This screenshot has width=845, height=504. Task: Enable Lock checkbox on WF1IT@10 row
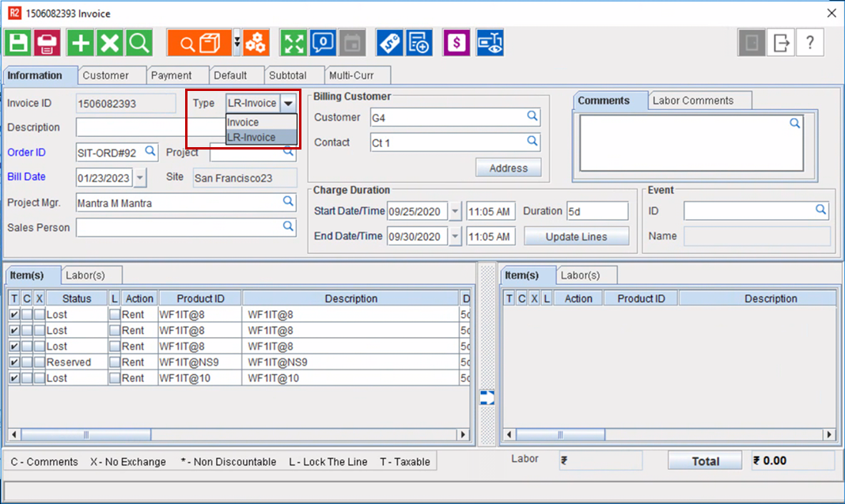tap(114, 378)
